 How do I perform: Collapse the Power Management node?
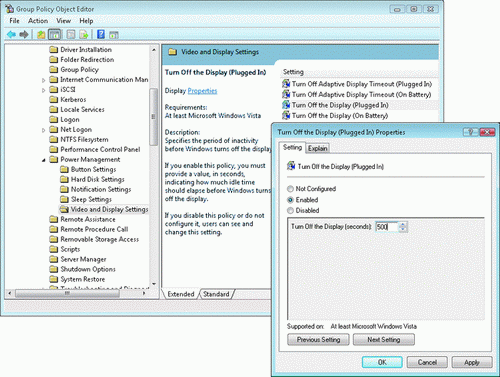pos(43,160)
